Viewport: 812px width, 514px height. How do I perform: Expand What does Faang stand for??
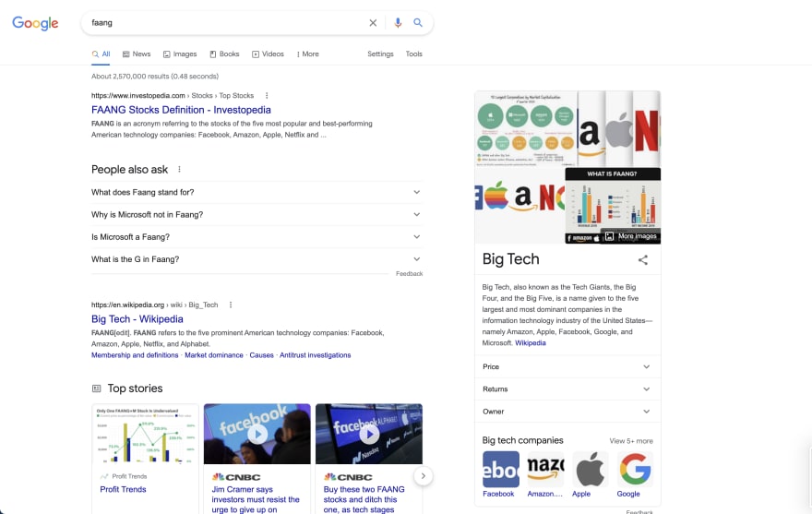tap(257, 192)
